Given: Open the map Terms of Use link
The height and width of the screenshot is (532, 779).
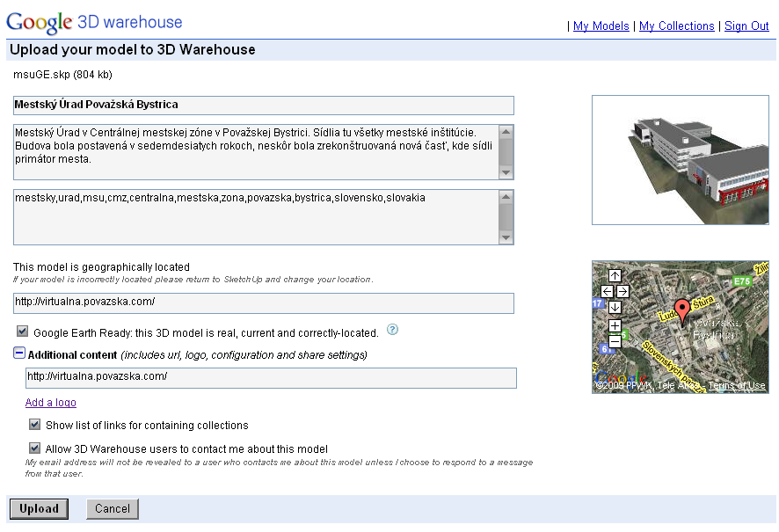Looking at the screenshot, I should pyautogui.click(x=737, y=385).
